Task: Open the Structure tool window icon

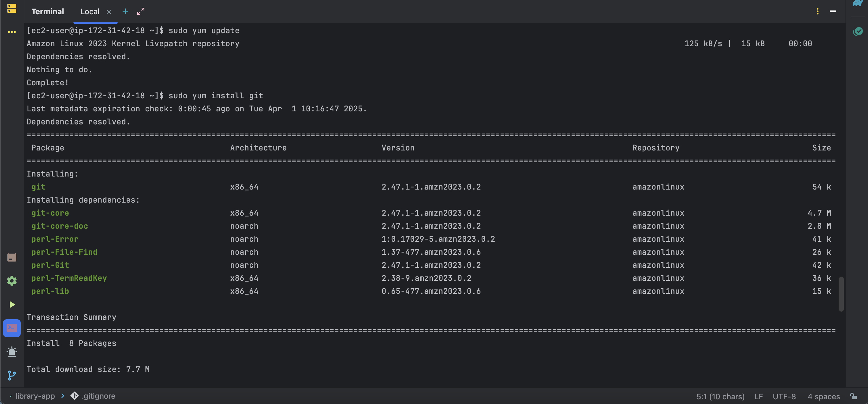Action: (x=12, y=8)
